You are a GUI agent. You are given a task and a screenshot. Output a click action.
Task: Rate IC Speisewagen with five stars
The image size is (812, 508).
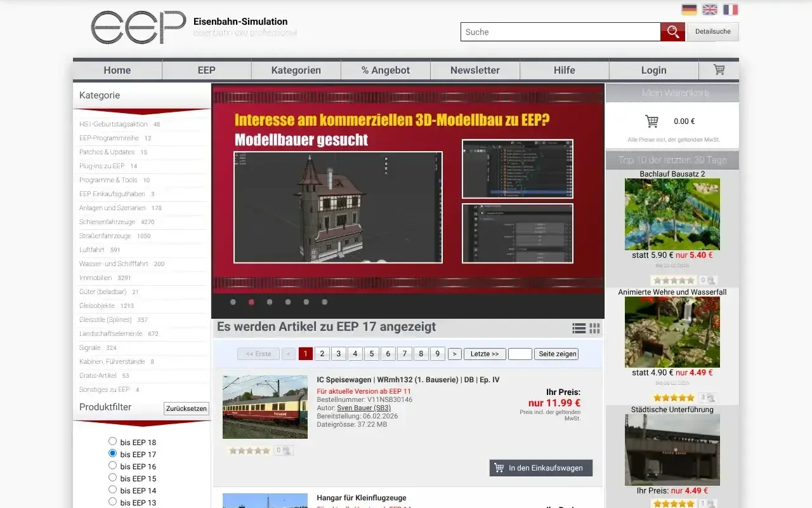(266, 450)
